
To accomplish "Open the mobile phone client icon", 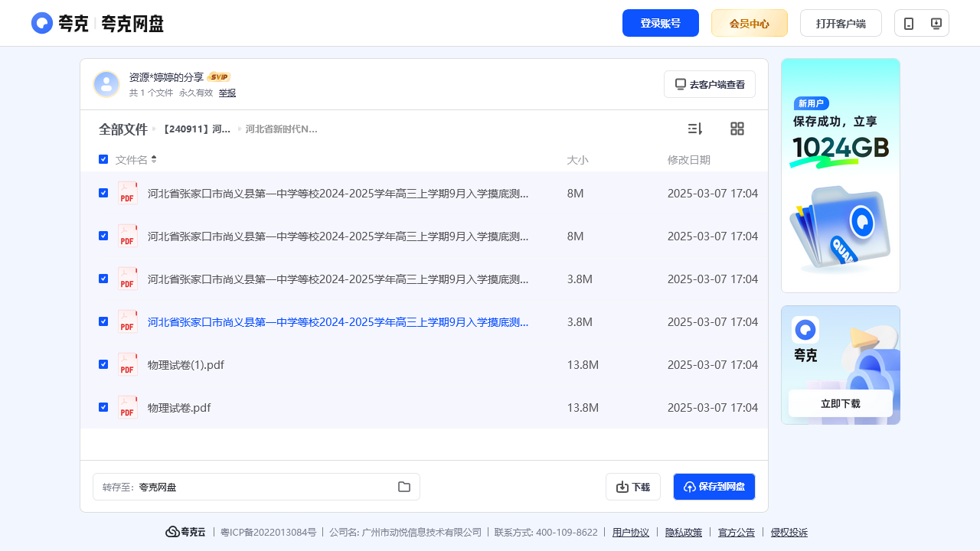I will (909, 24).
